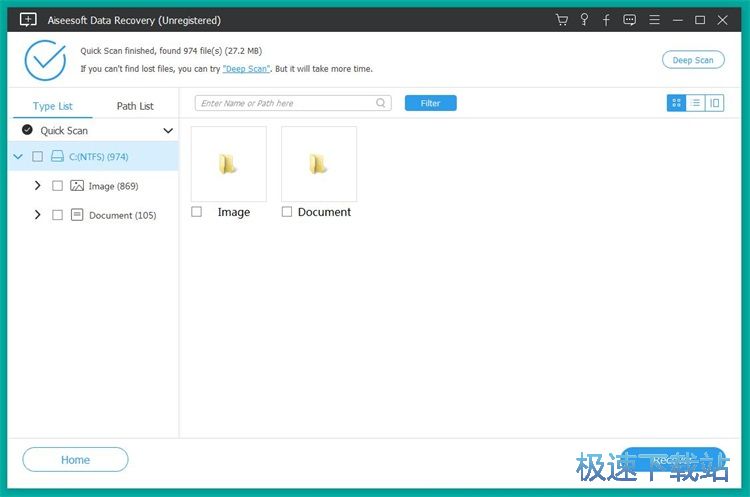Open the feedback chat bubble icon

629,20
